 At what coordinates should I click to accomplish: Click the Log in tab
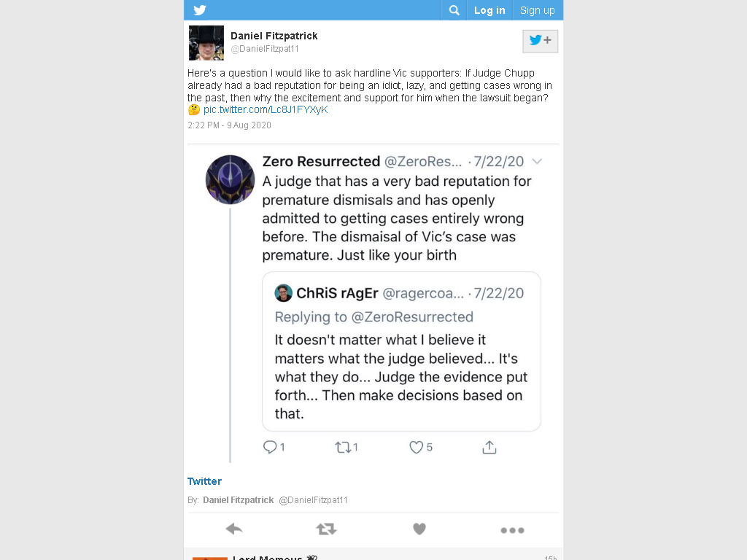(489, 10)
